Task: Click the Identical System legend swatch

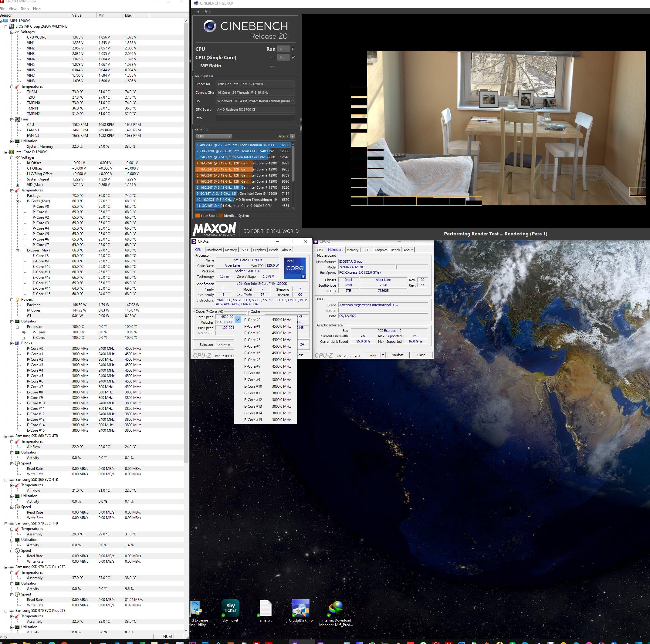Action: tap(221, 216)
